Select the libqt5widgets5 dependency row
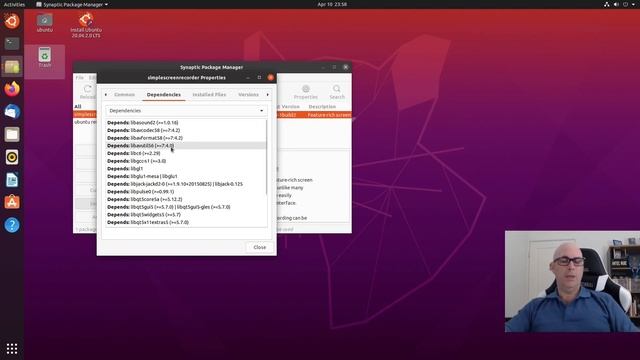The height and width of the screenshot is (360, 640). tap(186, 215)
